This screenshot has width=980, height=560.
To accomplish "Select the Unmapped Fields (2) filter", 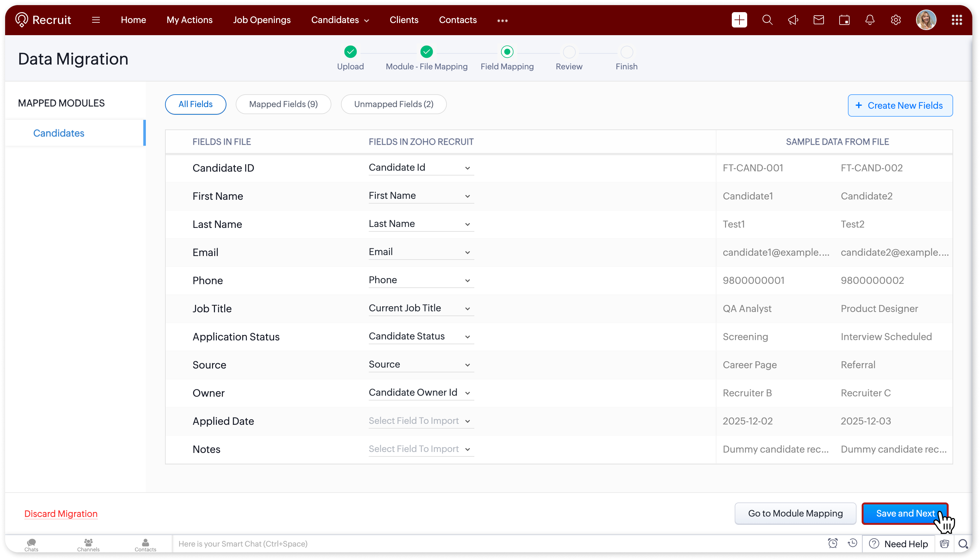I will tap(394, 104).
